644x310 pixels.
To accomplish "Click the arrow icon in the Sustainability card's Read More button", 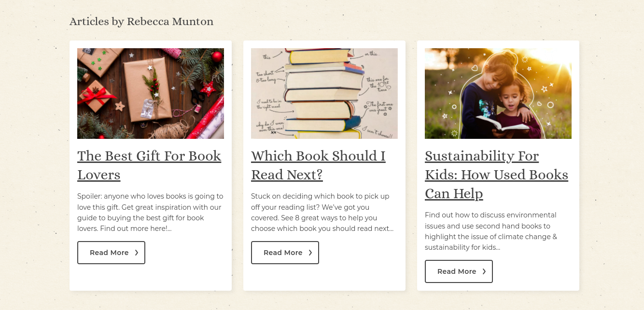I will [484, 271].
